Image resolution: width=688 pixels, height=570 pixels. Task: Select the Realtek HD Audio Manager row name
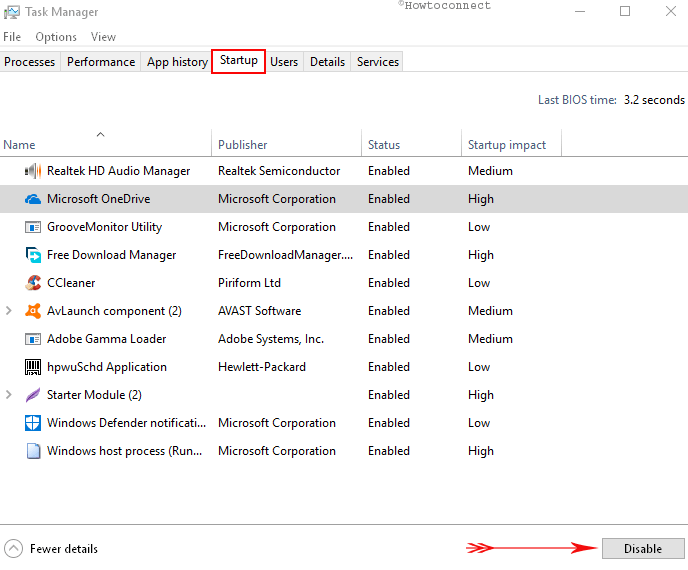point(118,171)
